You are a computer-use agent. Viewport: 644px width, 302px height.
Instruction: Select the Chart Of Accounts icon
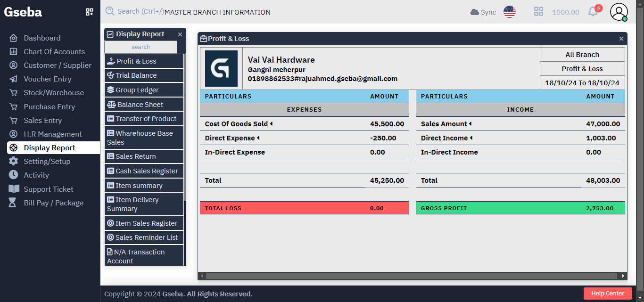point(14,51)
